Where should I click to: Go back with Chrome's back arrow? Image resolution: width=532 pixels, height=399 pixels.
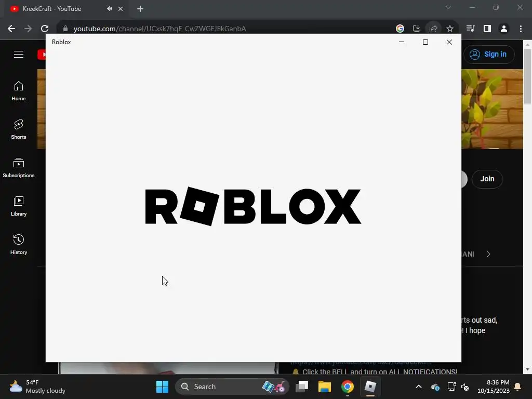pos(11,29)
